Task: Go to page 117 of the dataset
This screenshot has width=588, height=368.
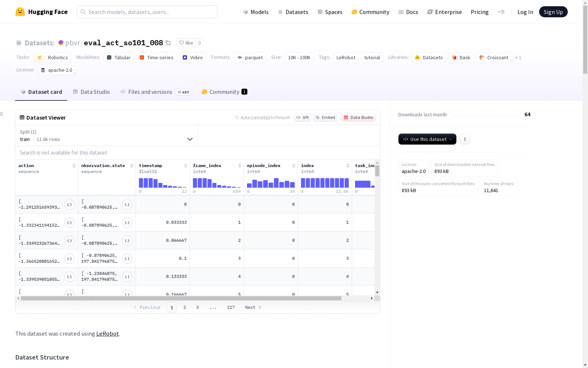Action: point(231,307)
